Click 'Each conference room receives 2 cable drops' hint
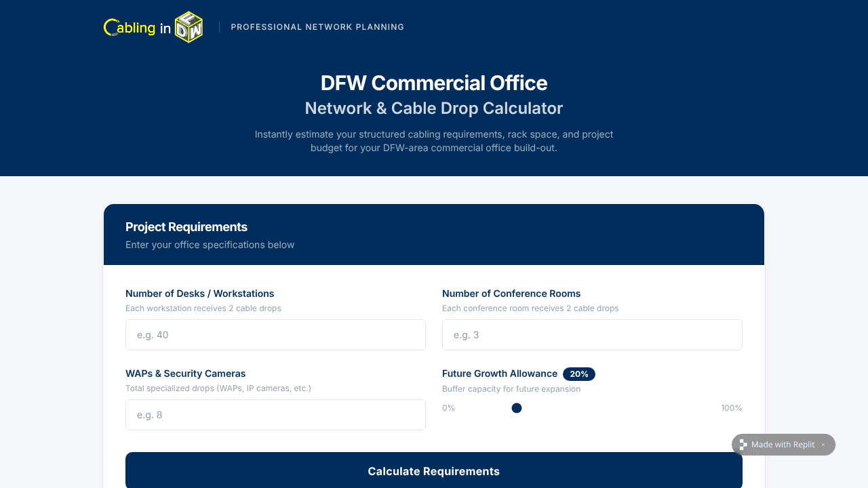 [x=530, y=308]
